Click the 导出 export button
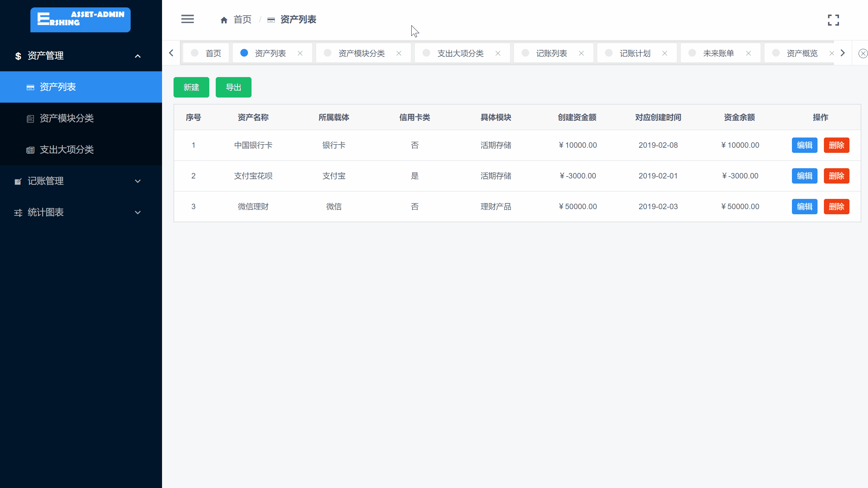The height and width of the screenshot is (488, 868). point(233,87)
